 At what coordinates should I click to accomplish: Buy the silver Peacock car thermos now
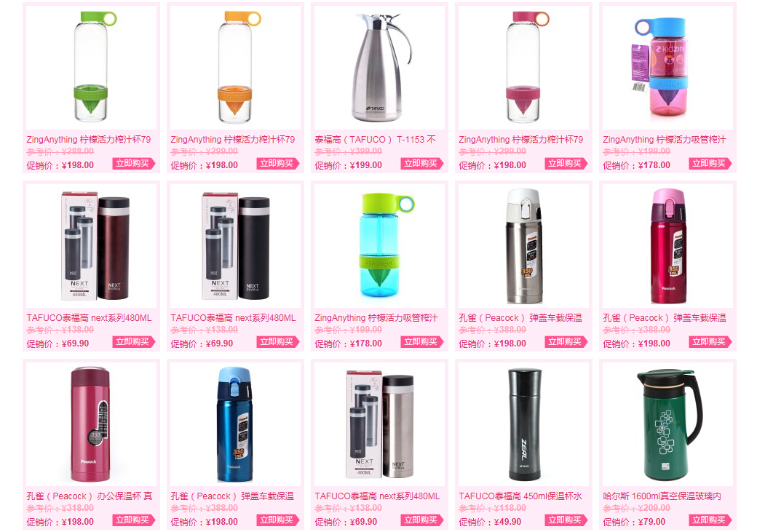(566, 342)
